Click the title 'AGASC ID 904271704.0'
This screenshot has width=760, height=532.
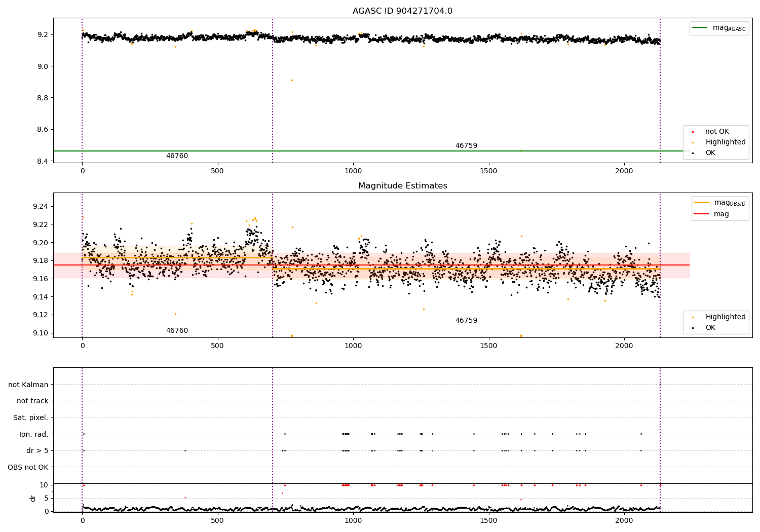tap(402, 11)
